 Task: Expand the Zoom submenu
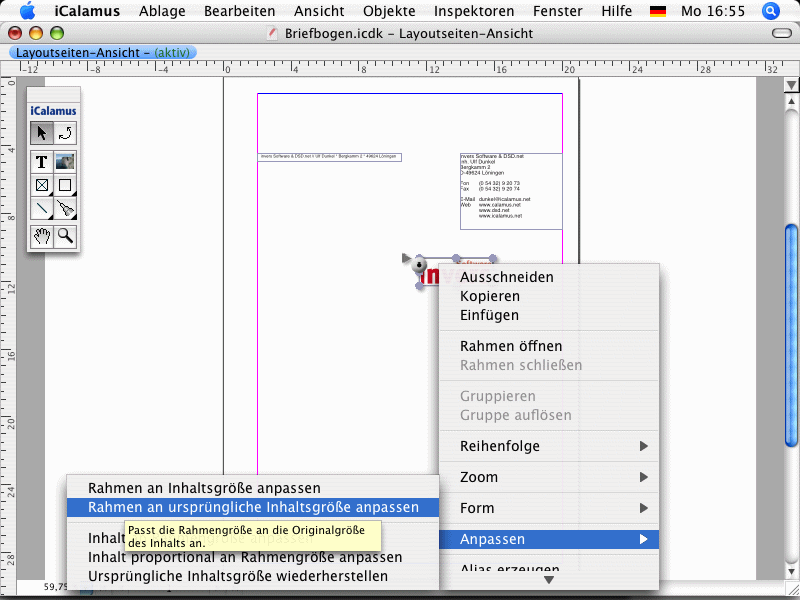click(549, 477)
